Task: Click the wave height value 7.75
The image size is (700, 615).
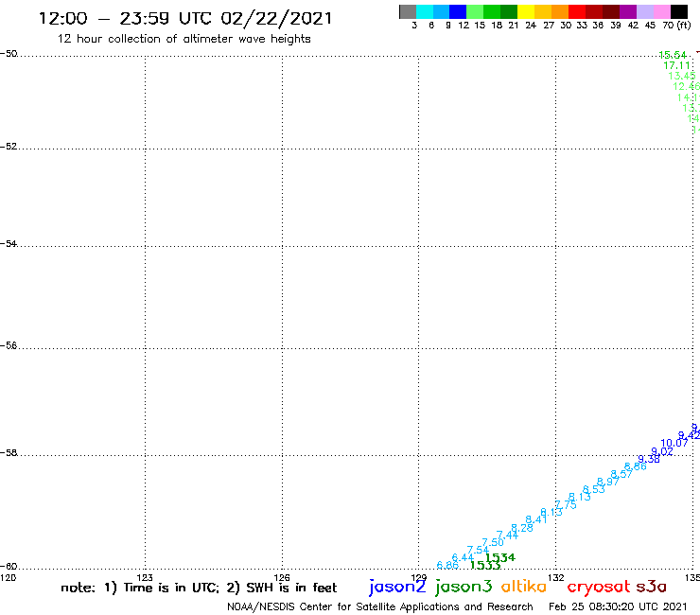Action: 566,504
